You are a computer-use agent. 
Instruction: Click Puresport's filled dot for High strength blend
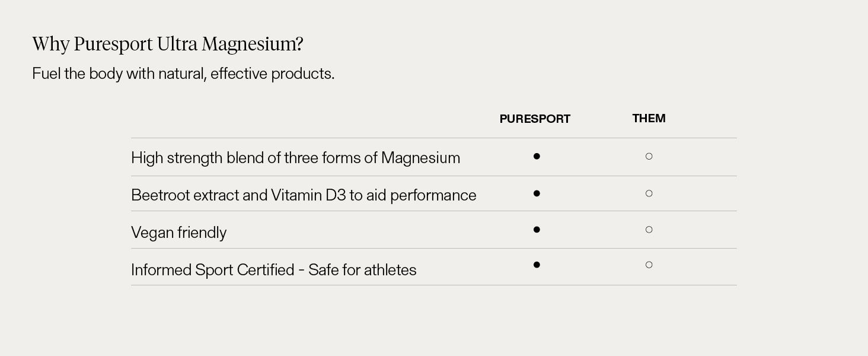(x=537, y=157)
